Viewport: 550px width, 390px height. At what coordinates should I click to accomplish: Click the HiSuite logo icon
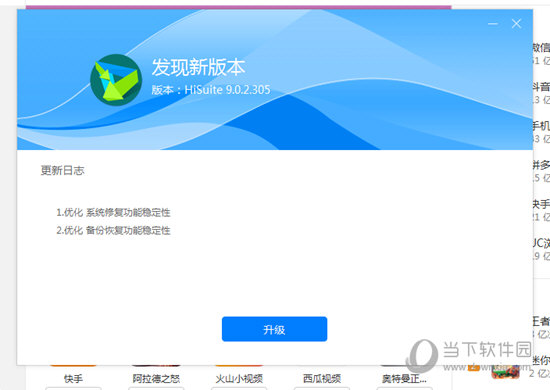click(116, 80)
